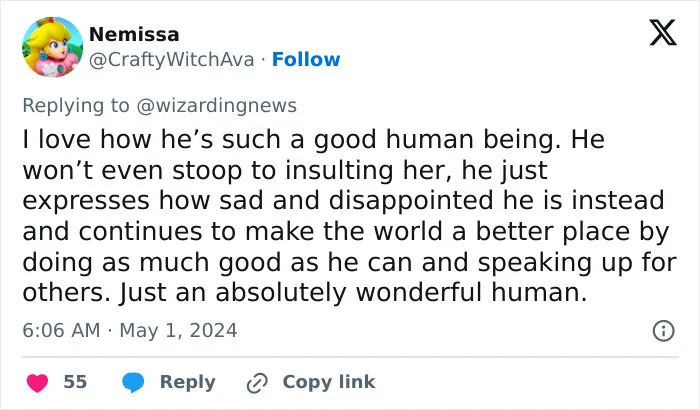Click the chain link icon beside Copy link

coord(257,383)
